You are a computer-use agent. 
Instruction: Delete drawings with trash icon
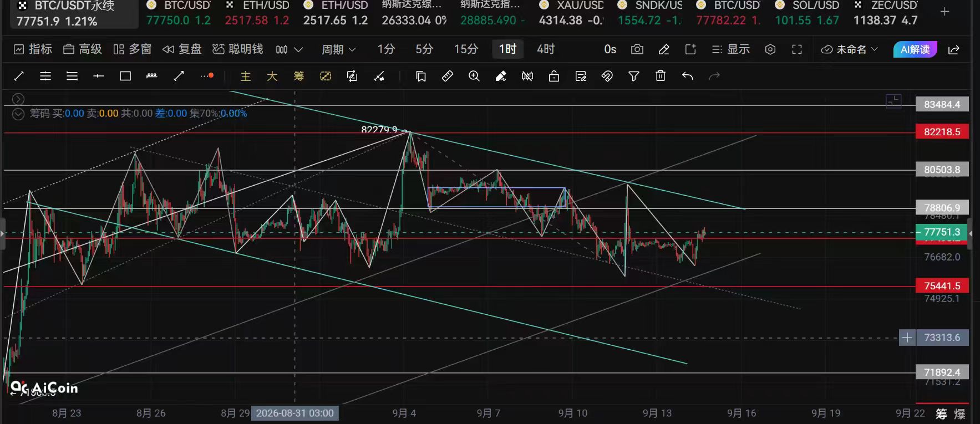pyautogui.click(x=661, y=76)
